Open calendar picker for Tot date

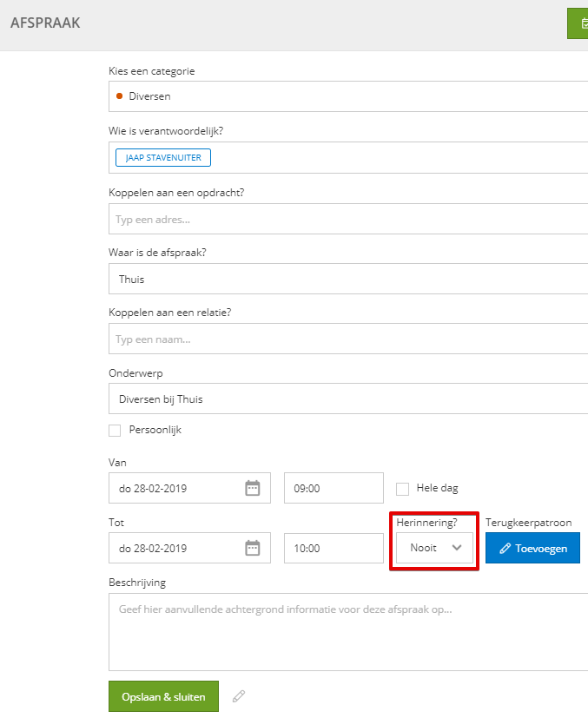[253, 548]
